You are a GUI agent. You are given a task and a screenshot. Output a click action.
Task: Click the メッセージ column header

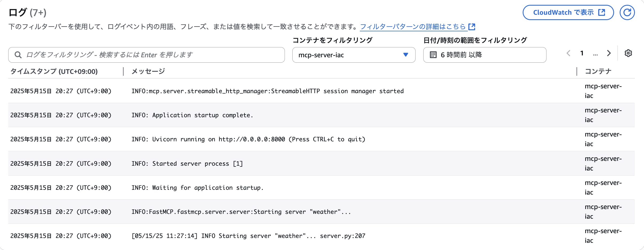(148, 71)
